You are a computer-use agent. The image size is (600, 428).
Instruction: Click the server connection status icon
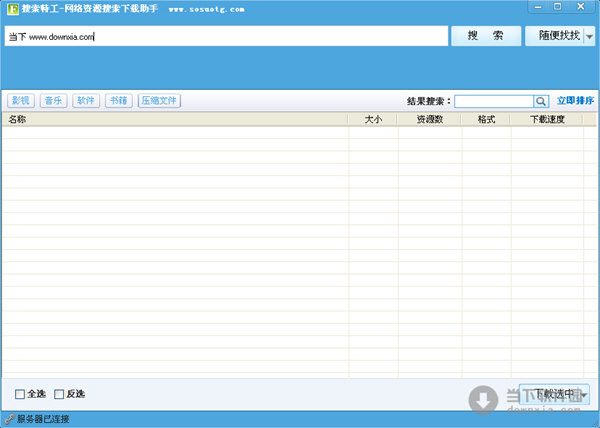pos(9,419)
